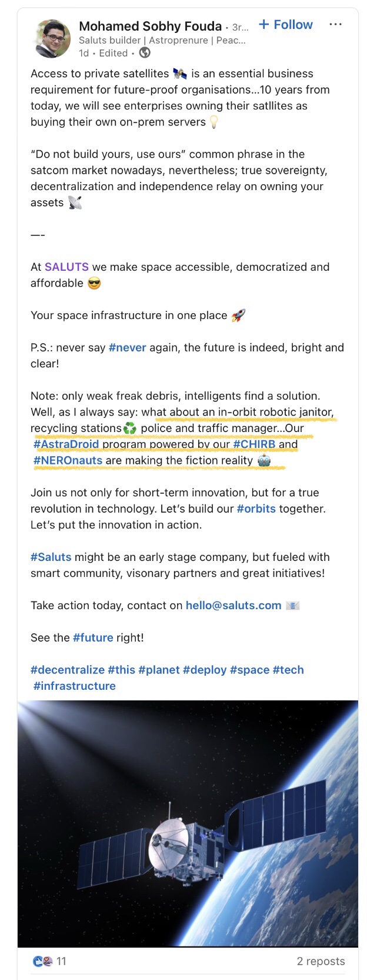Click the #never hashtag
Image resolution: width=367 pixels, height=980 pixels.
click(127, 347)
